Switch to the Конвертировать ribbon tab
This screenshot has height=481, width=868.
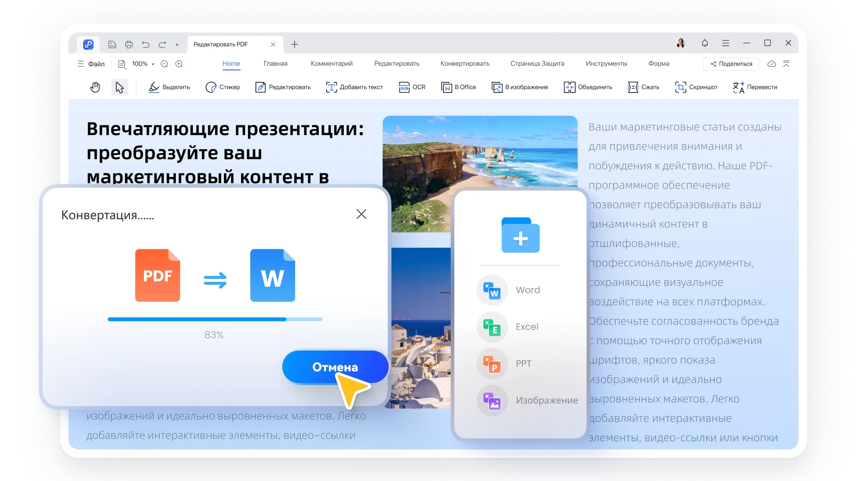pyautogui.click(x=465, y=63)
